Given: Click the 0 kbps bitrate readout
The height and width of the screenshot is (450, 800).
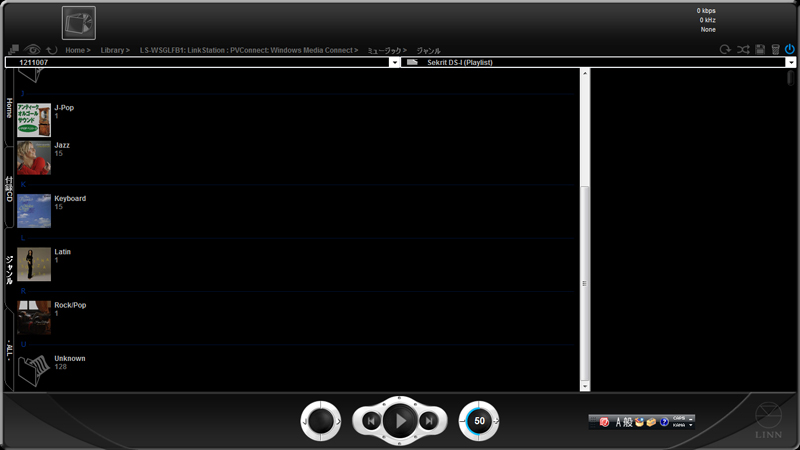Looking at the screenshot, I should tap(706, 11).
